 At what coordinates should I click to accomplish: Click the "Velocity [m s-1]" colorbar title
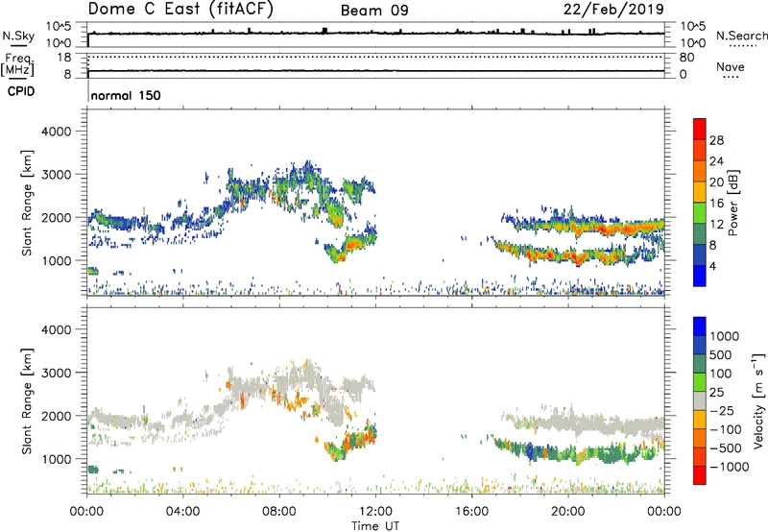758,400
